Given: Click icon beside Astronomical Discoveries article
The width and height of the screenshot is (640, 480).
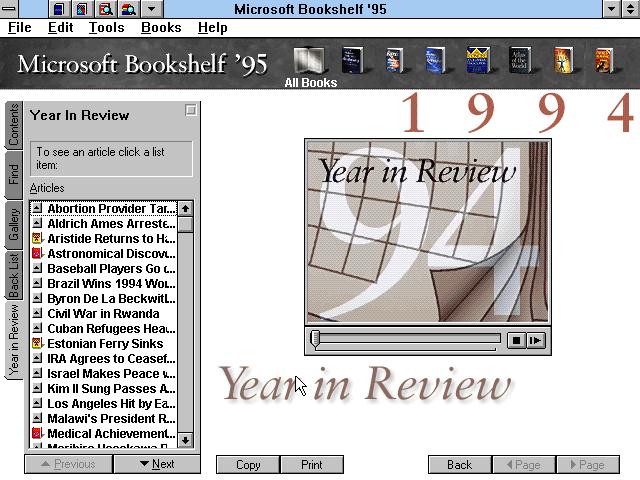Looking at the screenshot, I should tap(37, 253).
